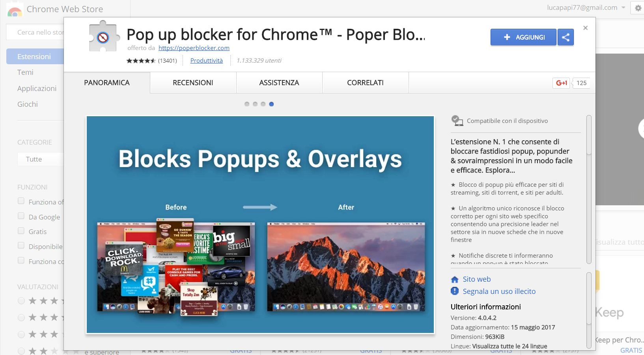This screenshot has width=644, height=355.
Task: Click the Sito web home icon
Action: pos(455,279)
